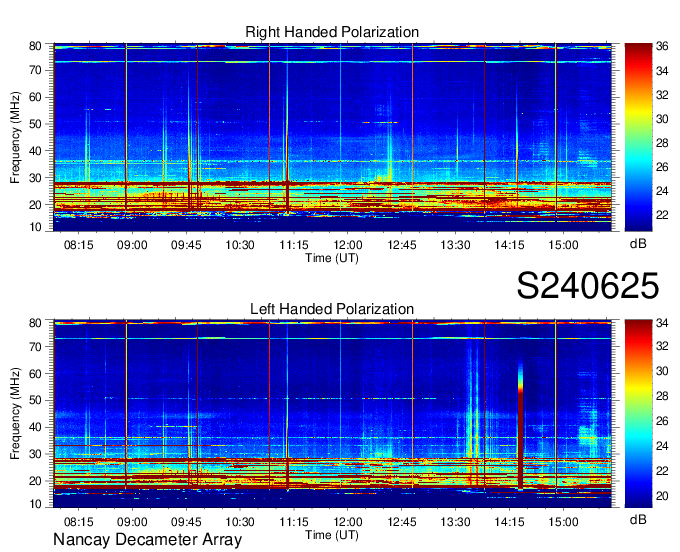Click the 10:30 tick under the right-handed plot
Screen dimensions: 680x552
click(240, 245)
